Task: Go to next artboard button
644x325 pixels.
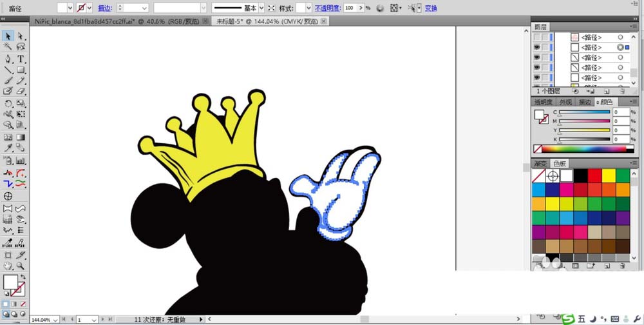Action: pyautogui.click(x=102, y=319)
